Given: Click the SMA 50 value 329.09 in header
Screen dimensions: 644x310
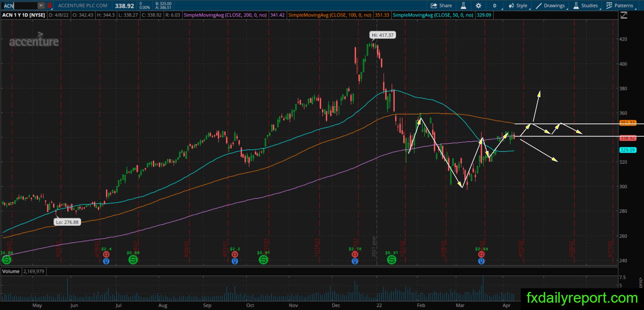Looking at the screenshot, I should [484, 15].
